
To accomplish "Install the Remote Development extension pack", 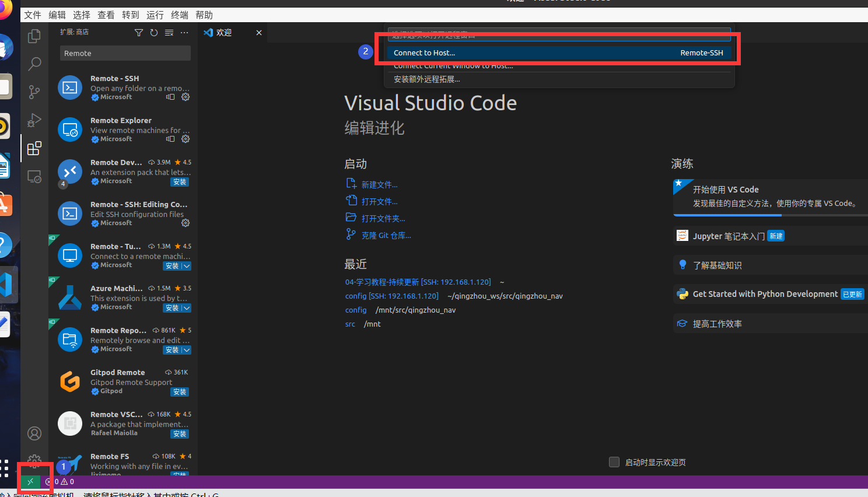I will (x=180, y=182).
